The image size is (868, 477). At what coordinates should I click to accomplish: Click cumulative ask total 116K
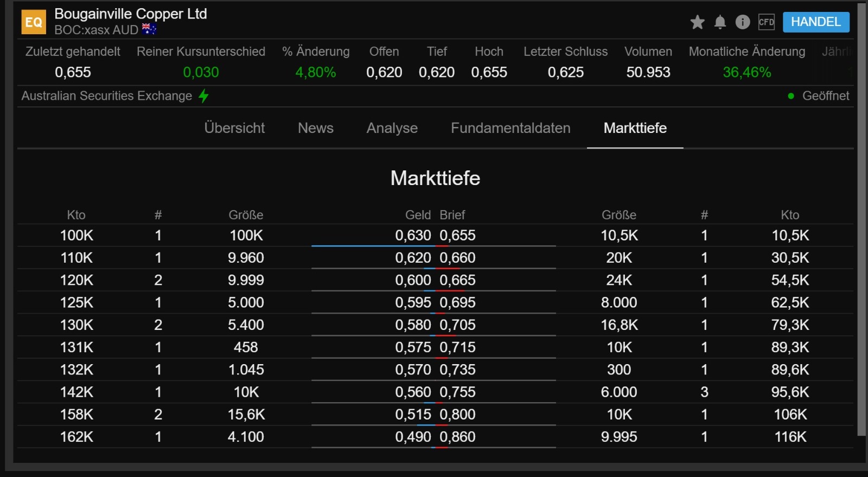tap(790, 437)
